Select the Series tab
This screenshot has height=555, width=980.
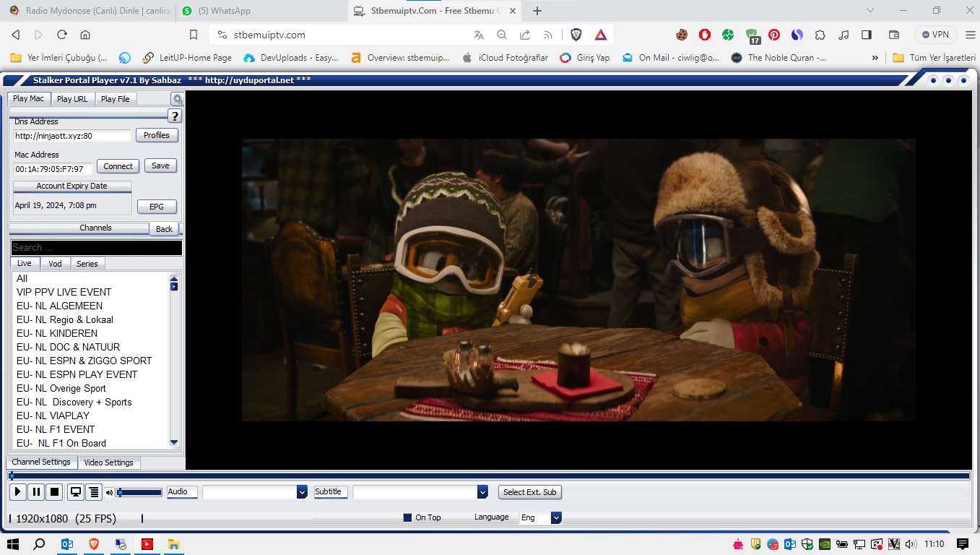point(87,264)
